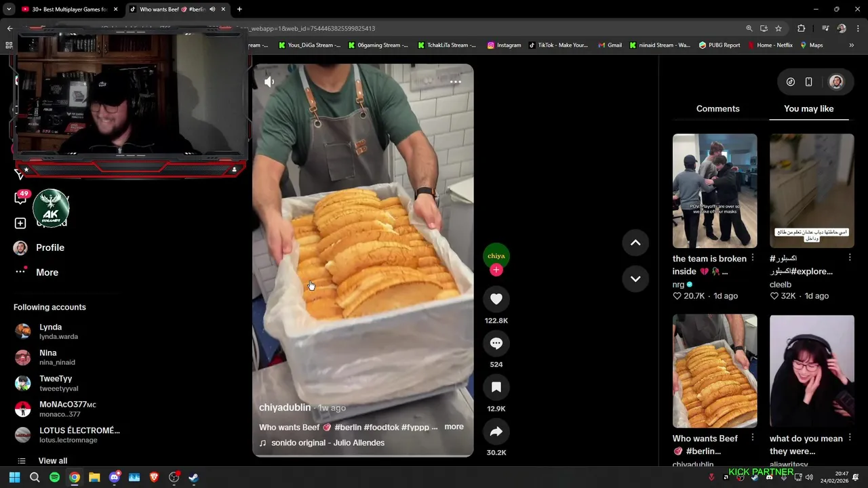Go to the previous video with up chevron
868x488 pixels.
coord(635,243)
